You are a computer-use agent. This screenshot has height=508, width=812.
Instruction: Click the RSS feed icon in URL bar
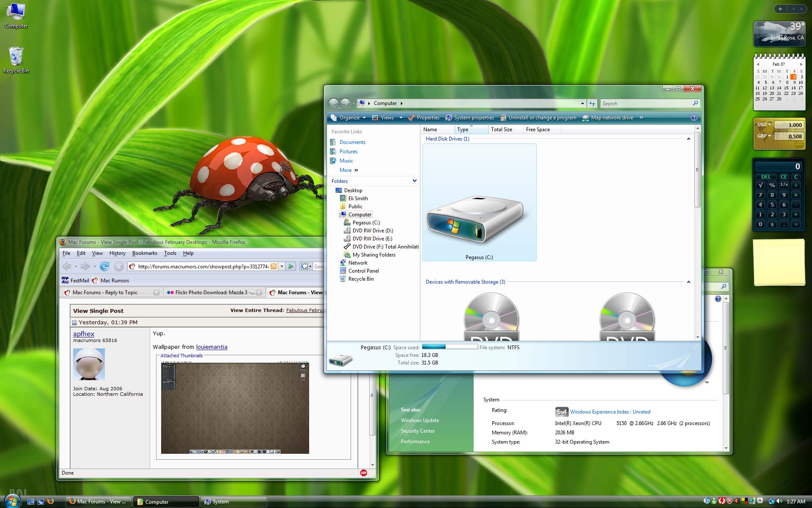point(274,266)
